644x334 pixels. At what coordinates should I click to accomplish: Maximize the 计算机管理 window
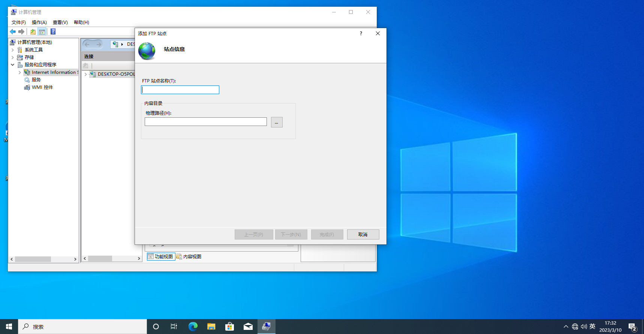click(x=351, y=12)
